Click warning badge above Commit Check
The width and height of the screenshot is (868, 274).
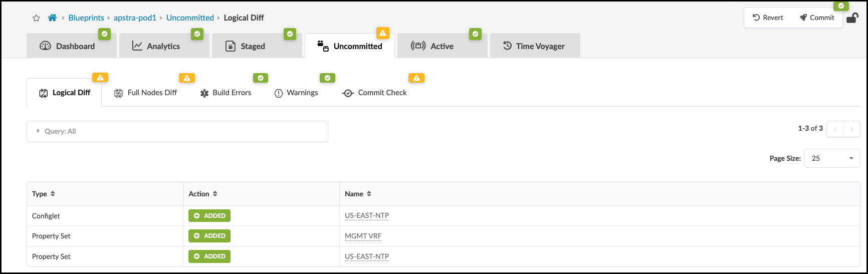(416, 78)
